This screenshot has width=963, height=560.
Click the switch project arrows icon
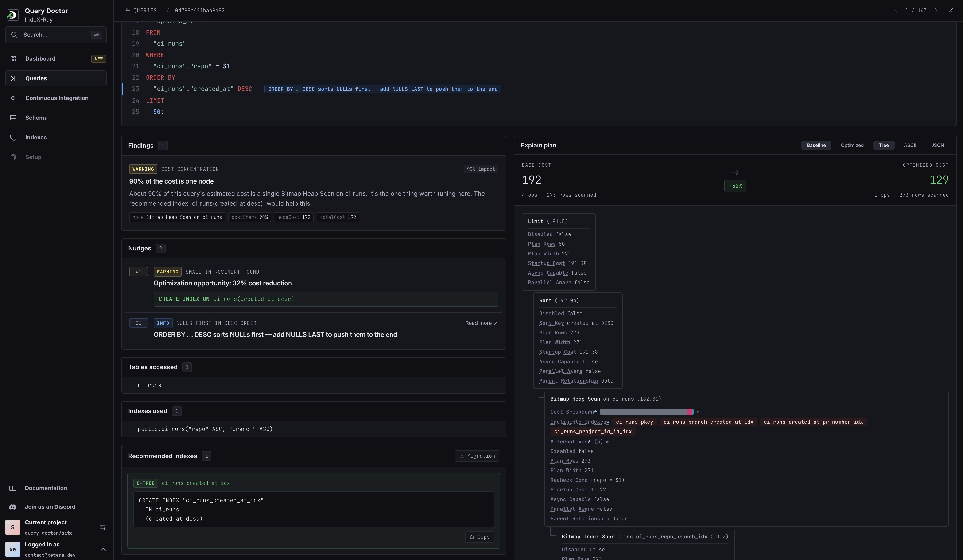[103, 527]
